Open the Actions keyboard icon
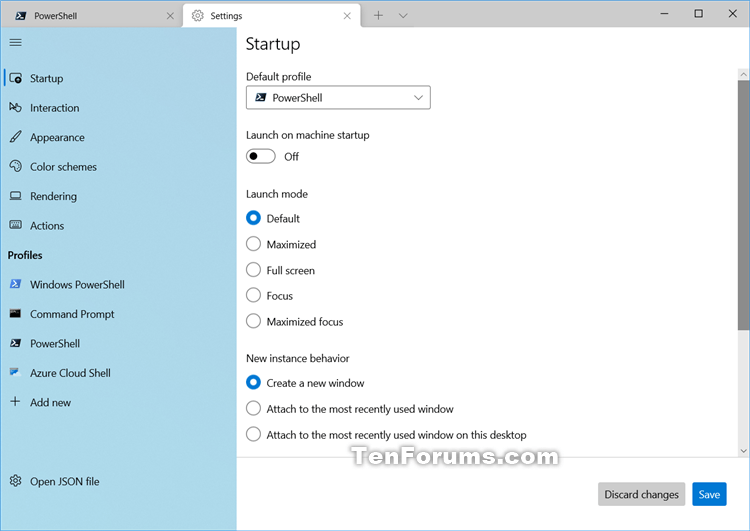The height and width of the screenshot is (531, 750). point(15,225)
